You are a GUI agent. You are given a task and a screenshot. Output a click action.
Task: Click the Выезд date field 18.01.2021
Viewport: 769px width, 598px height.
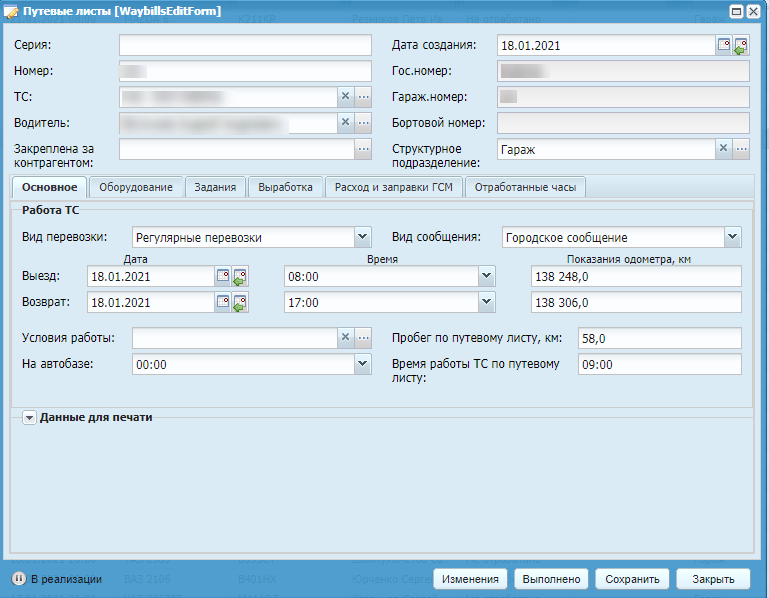[x=151, y=277]
